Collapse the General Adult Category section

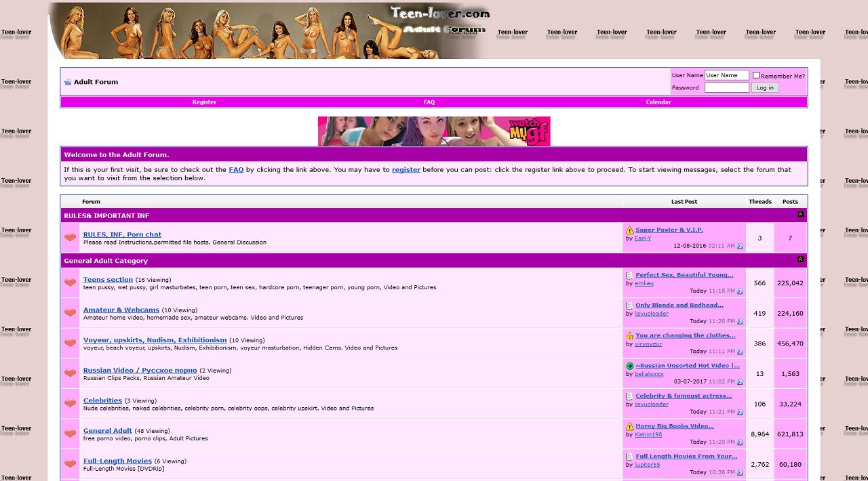pyautogui.click(x=800, y=259)
